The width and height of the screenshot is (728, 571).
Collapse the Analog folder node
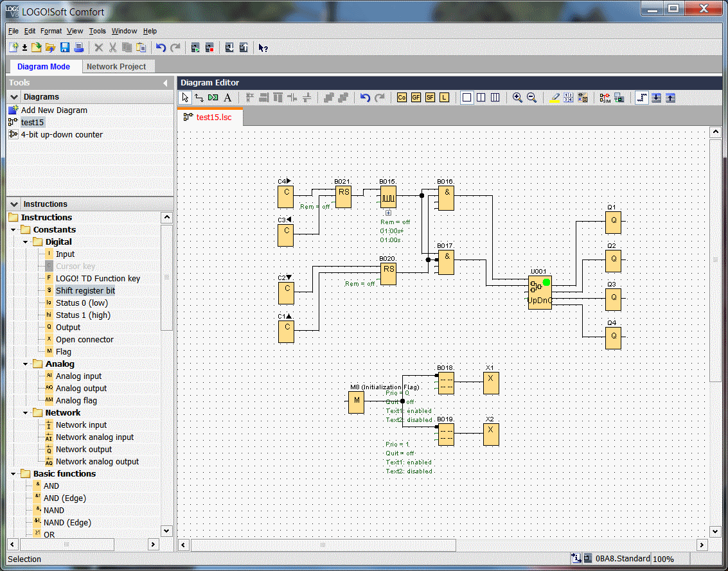point(26,364)
